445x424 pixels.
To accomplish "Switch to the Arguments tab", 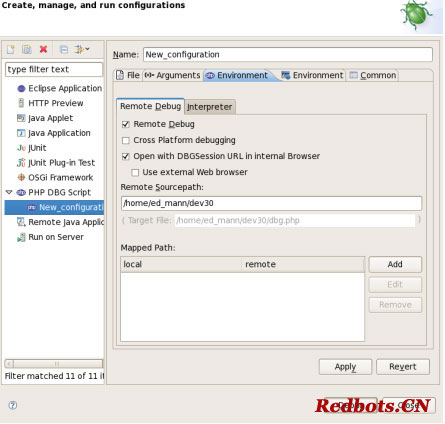I will 172,75.
